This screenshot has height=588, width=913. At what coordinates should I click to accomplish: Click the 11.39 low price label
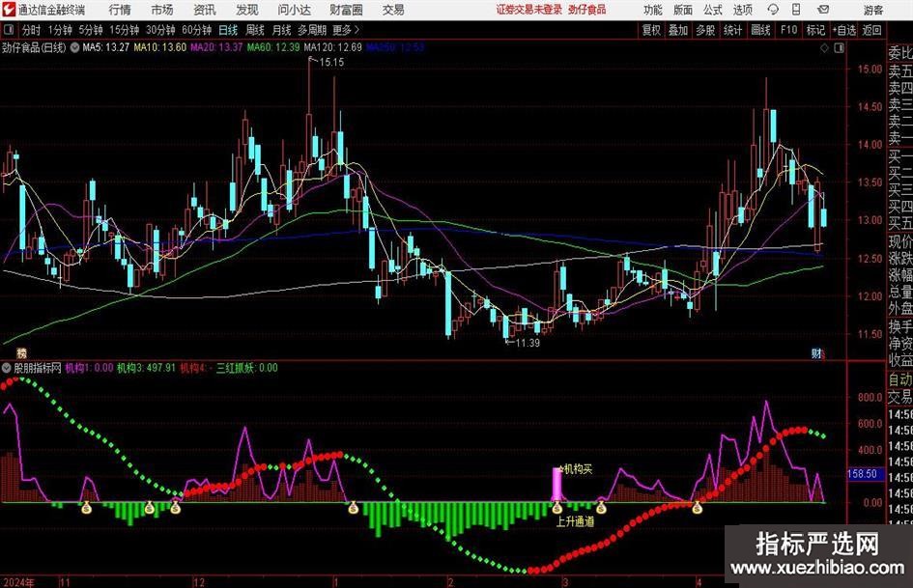tap(527, 343)
